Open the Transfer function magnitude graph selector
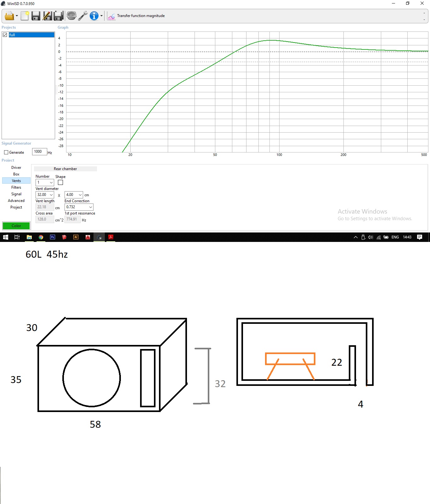The image size is (430, 504). point(141,16)
